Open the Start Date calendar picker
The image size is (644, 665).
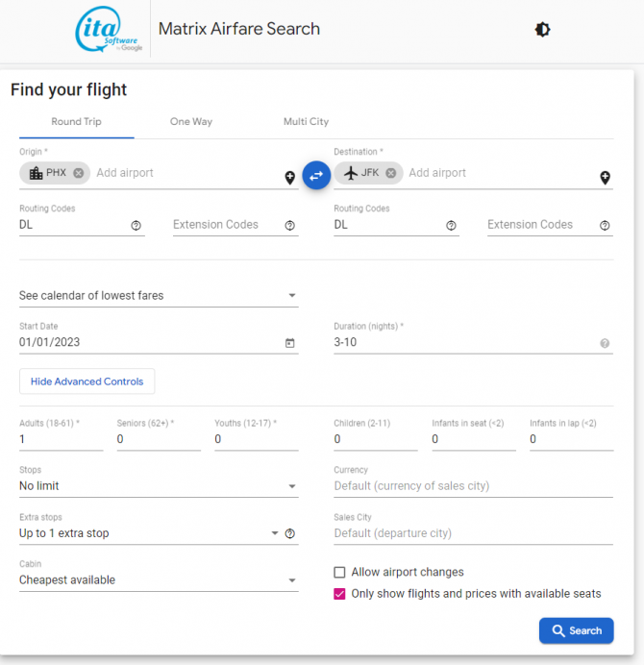[289, 343]
